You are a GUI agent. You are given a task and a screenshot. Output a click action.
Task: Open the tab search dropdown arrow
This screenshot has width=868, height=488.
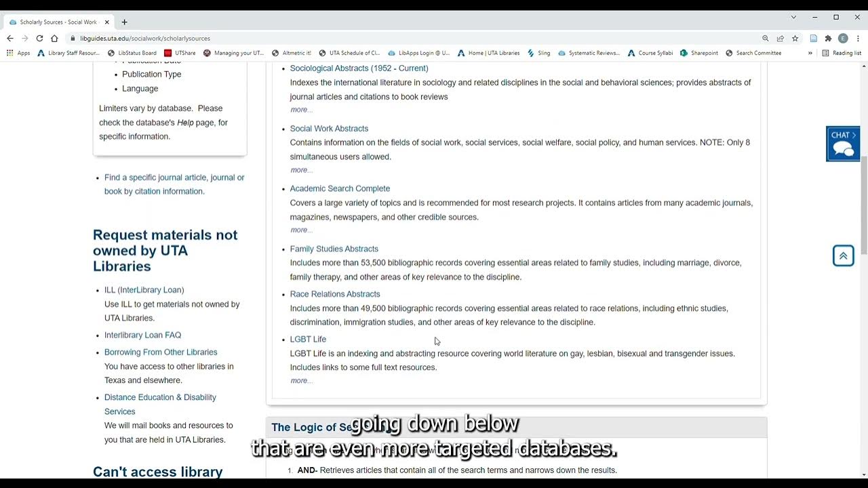tap(793, 17)
